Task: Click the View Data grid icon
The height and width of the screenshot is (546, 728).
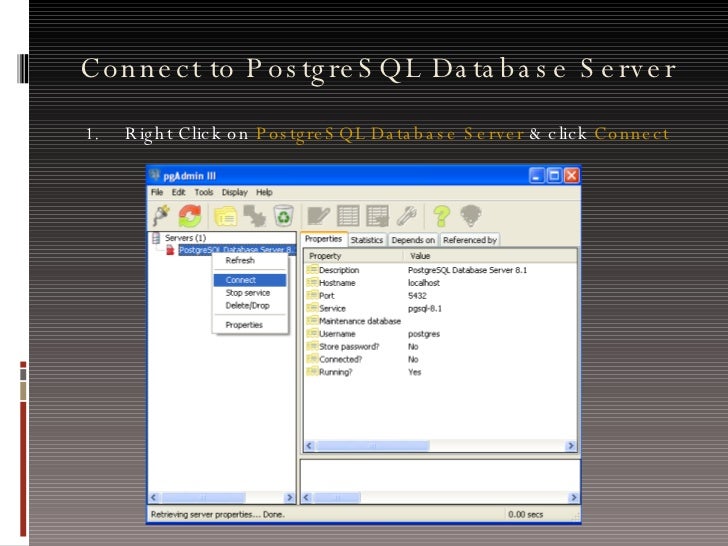Action: coord(348,216)
